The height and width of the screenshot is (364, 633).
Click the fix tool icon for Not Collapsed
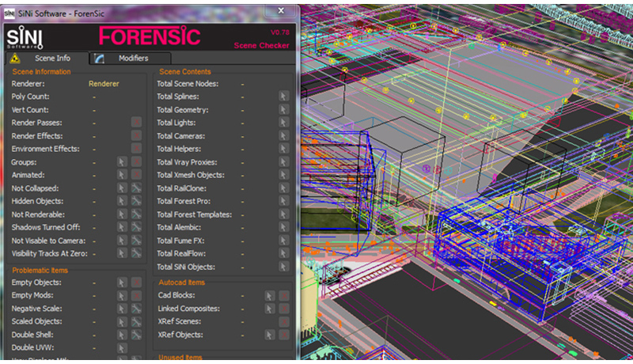tap(136, 188)
